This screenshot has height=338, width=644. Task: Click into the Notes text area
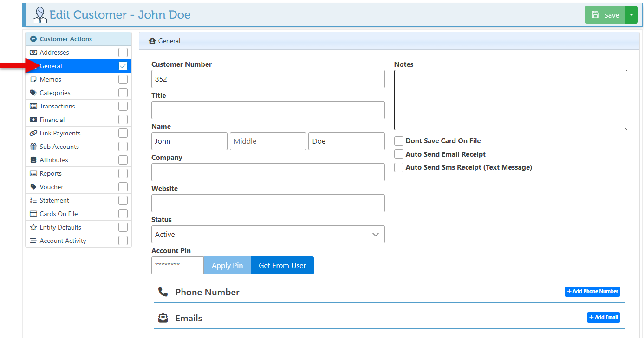[510, 100]
